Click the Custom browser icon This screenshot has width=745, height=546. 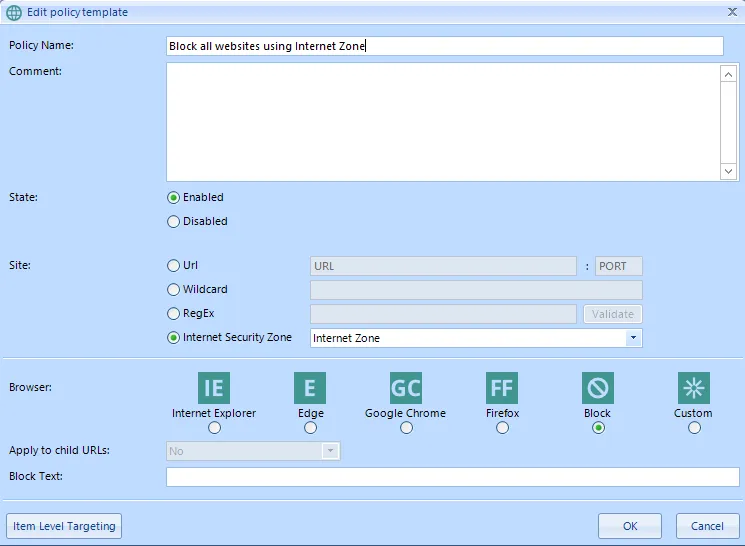point(693,388)
